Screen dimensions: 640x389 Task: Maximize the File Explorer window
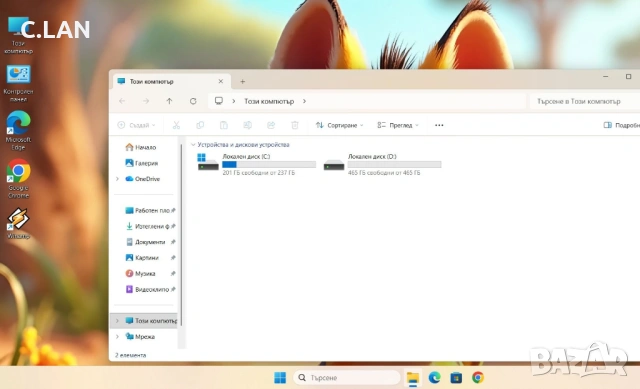[629, 77]
